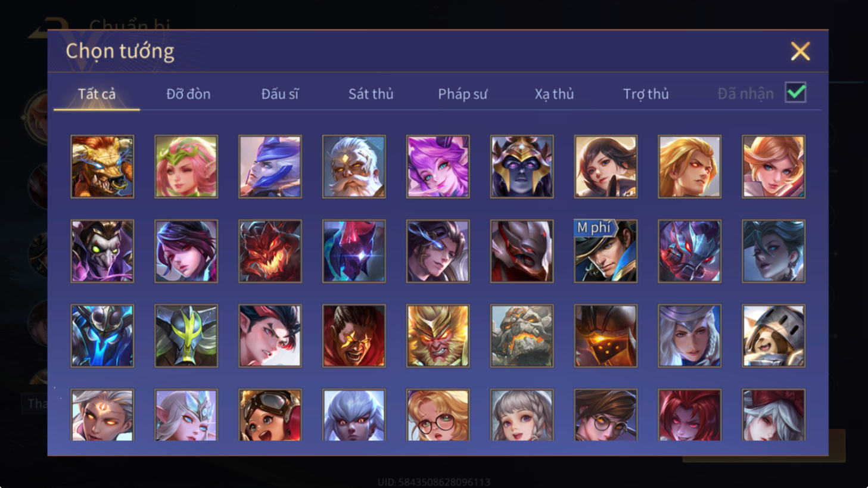
Task: Select the pink-haired bunny-ear girl hero
Action: click(438, 166)
